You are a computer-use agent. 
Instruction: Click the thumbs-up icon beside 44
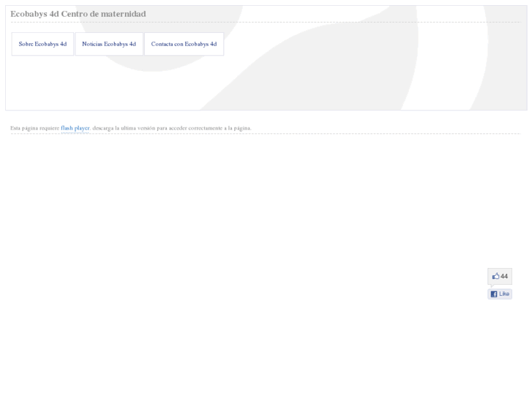(x=495, y=276)
